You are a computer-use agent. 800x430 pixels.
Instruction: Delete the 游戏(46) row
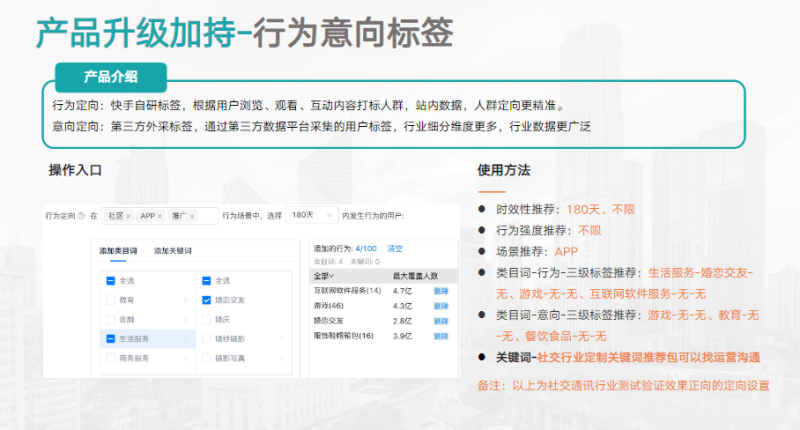pos(441,306)
